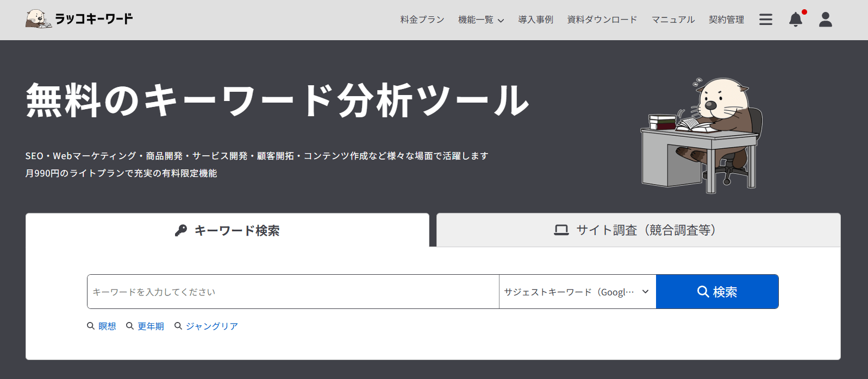This screenshot has height=379, width=868.
Task: Click the 料金プラン menu link
Action: pyautogui.click(x=422, y=20)
